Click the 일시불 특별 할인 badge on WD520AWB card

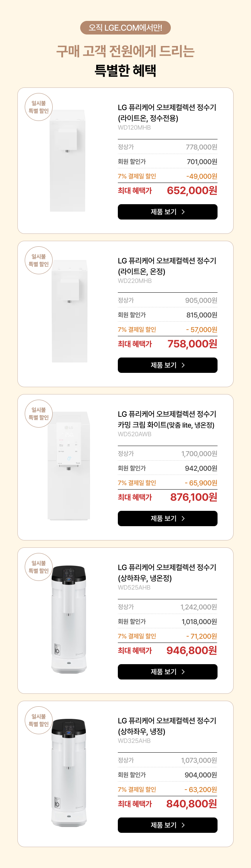39,414
